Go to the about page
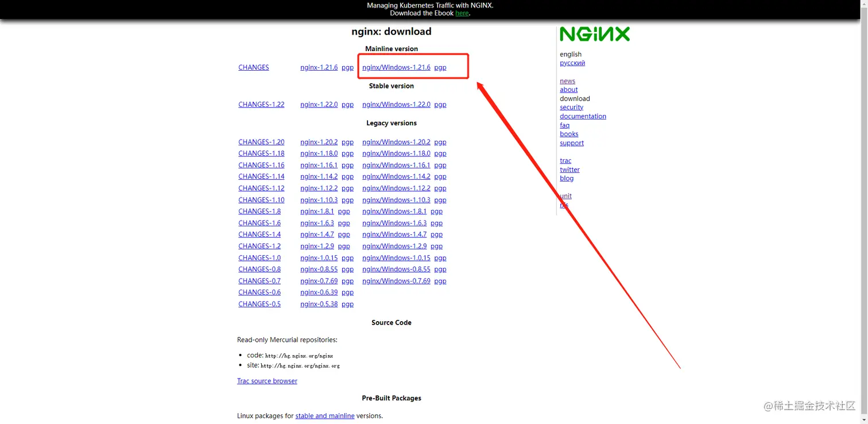This screenshot has height=424, width=868. [569, 90]
